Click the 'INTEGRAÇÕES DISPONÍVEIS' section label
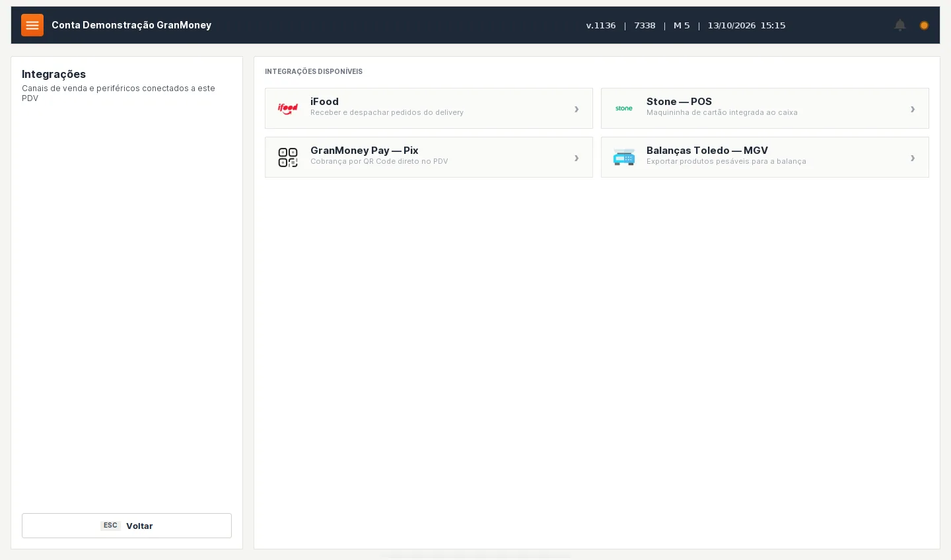This screenshot has width=951, height=560. coord(314,71)
